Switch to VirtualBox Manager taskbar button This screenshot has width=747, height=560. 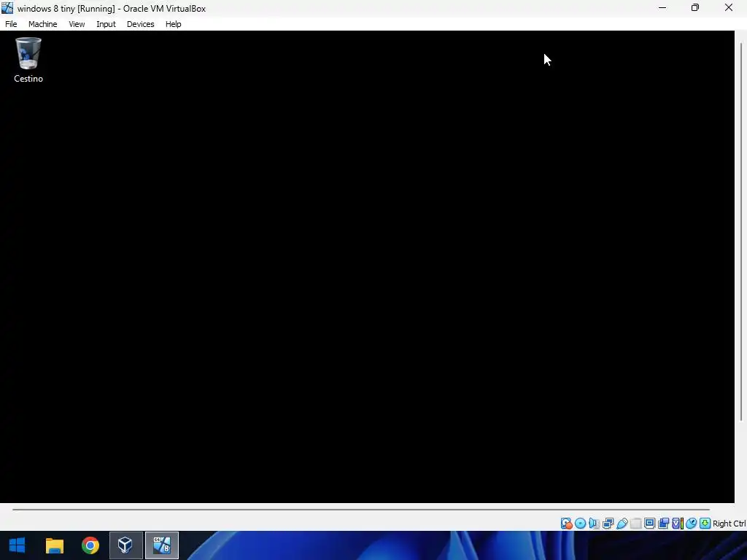pos(125,545)
